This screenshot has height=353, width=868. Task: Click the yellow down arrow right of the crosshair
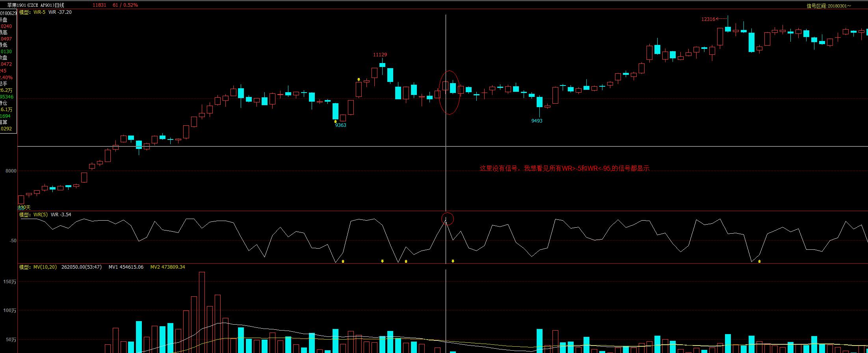(x=453, y=261)
